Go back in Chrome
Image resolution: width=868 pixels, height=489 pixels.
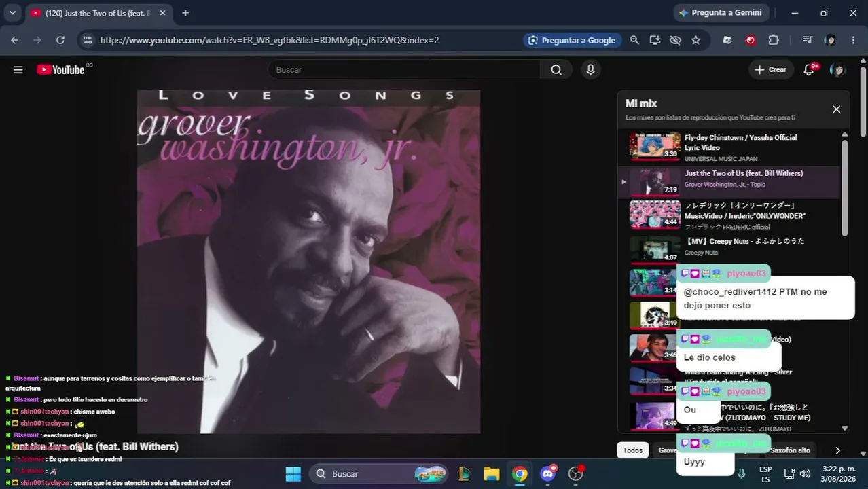(15, 40)
